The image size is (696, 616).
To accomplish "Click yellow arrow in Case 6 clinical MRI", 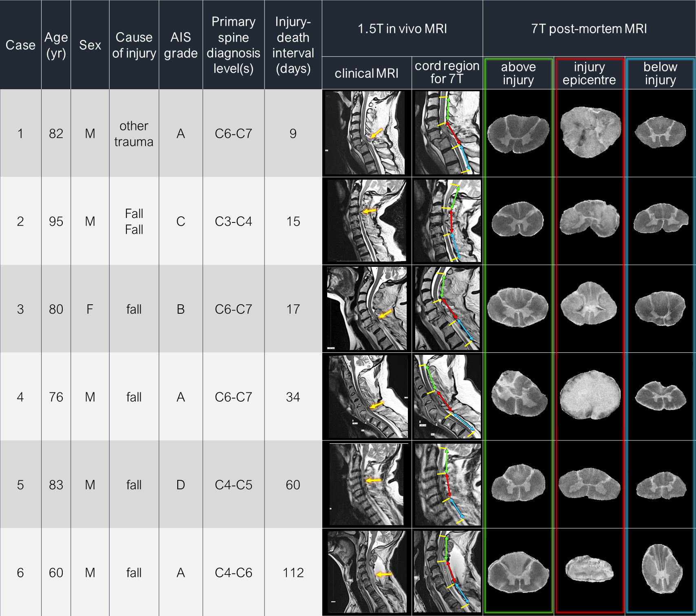I will 383,574.
